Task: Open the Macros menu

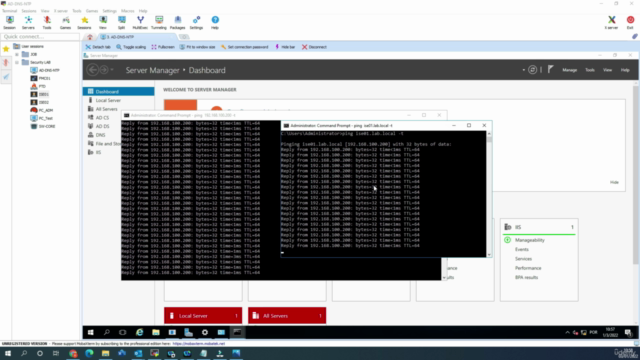Action: [x=128, y=11]
